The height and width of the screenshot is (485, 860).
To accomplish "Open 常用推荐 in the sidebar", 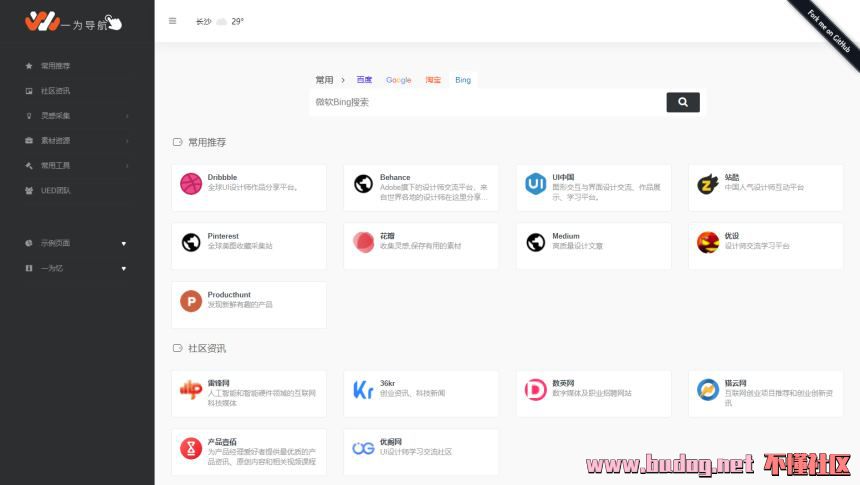I will 55,66.
